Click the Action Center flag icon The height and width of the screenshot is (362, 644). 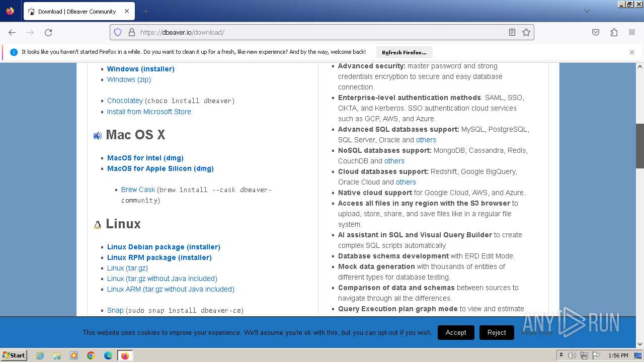point(596,355)
